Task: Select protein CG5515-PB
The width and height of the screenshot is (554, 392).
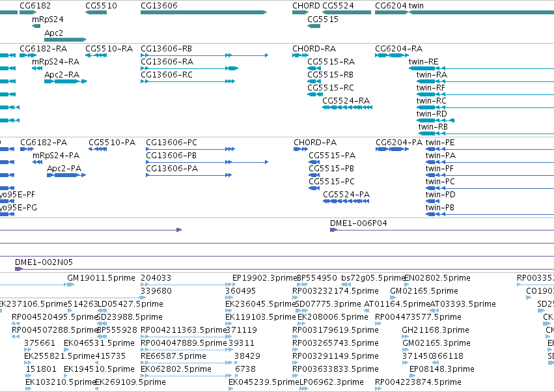Action: tap(331, 169)
